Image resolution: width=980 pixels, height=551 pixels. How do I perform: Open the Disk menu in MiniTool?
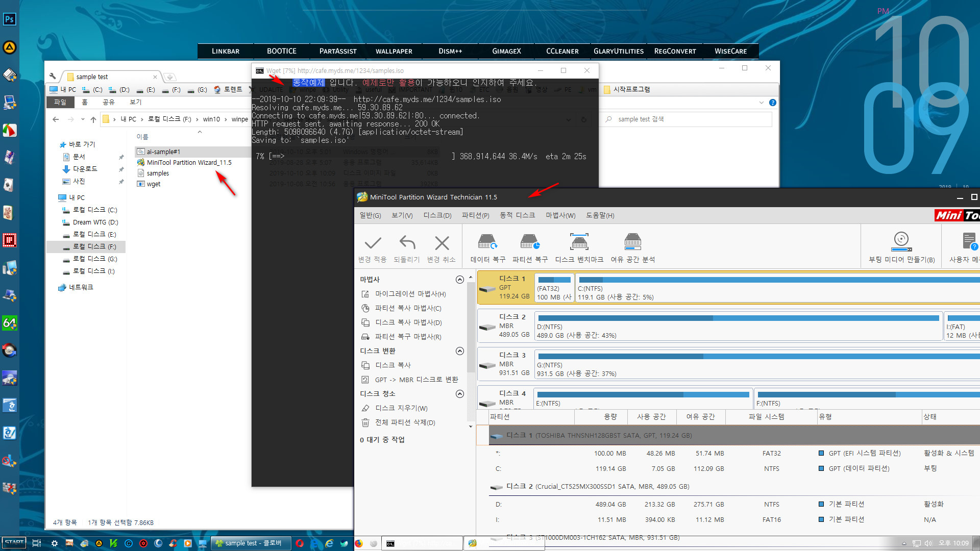[x=437, y=215]
